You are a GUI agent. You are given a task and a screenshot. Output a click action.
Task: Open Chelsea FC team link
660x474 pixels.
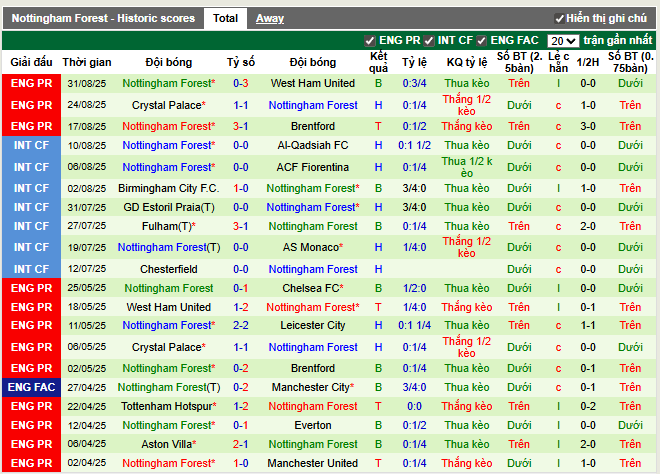(313, 288)
